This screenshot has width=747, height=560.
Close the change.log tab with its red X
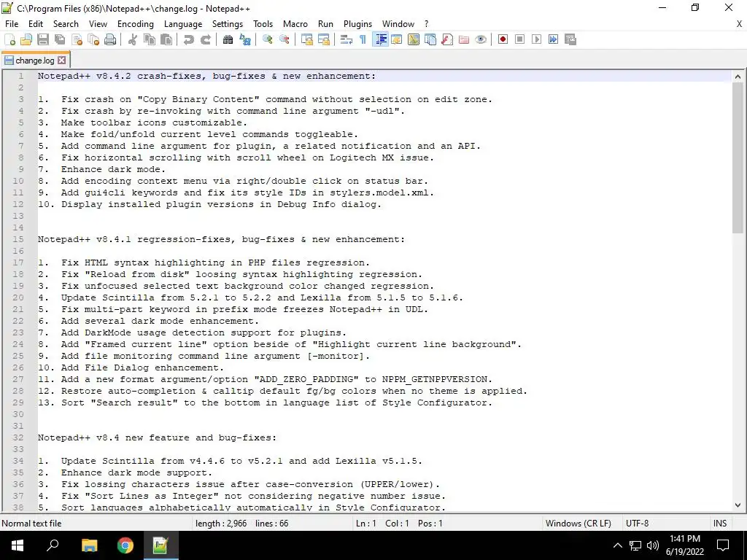click(62, 61)
